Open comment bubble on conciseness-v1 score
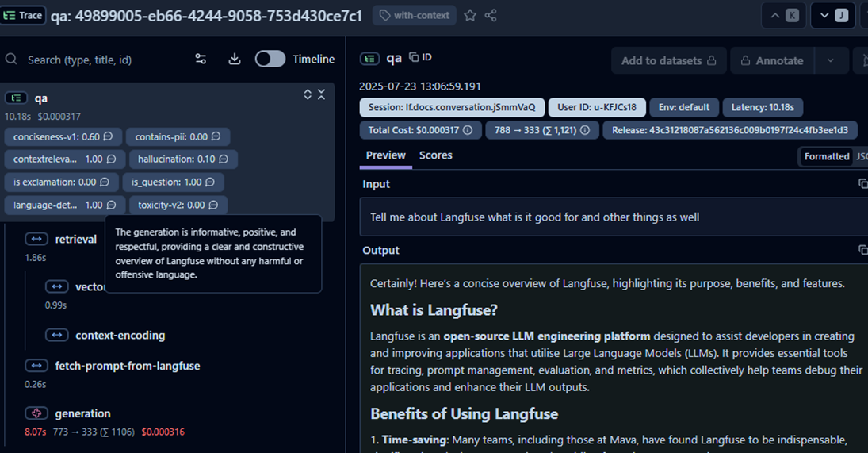Screen dimensions: 868x453 point(108,136)
